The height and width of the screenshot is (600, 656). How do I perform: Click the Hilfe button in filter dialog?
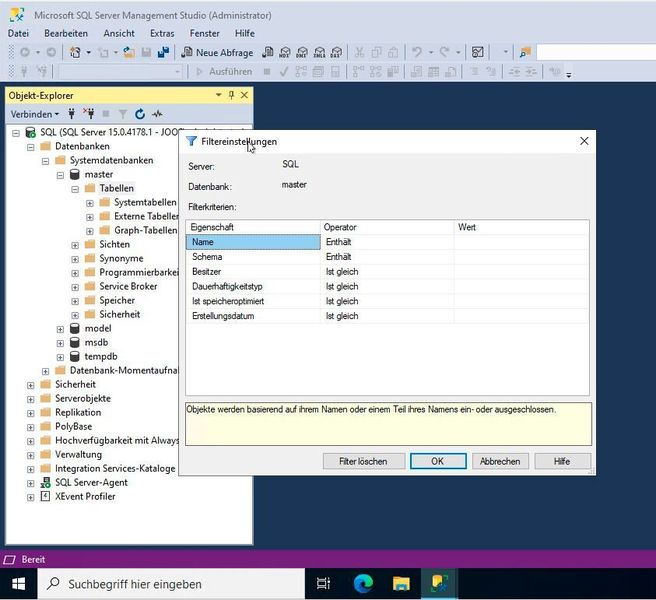point(562,461)
